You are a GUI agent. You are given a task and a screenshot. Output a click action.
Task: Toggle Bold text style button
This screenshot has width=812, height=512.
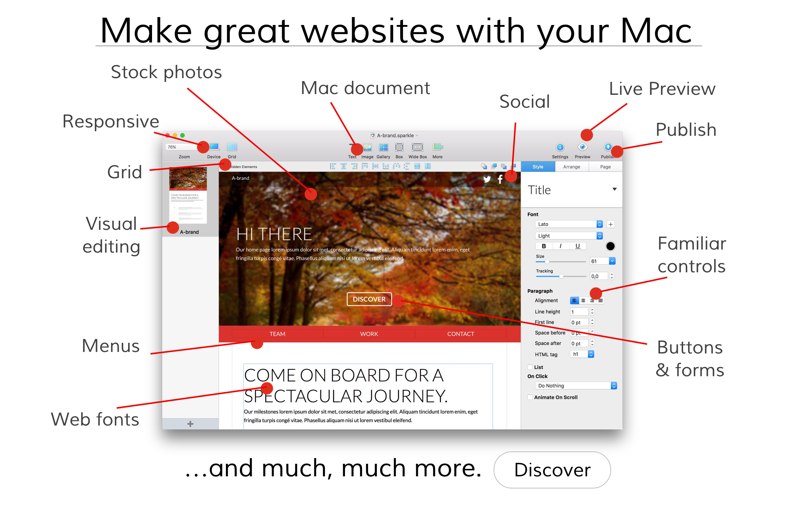pos(544,246)
